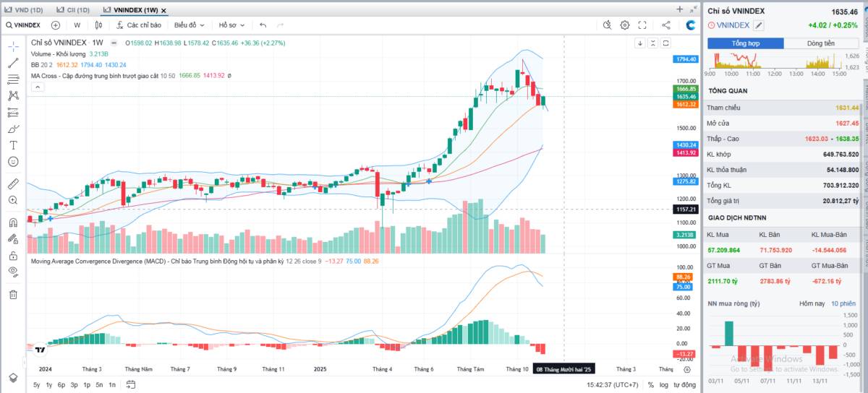Click the trash icon to remove drawings
This screenshot has height=393, width=868.
pos(13,294)
